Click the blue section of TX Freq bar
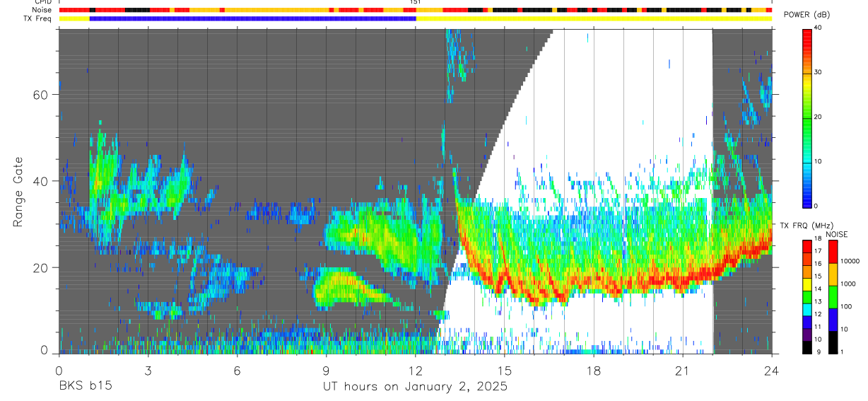This screenshot has width=868, height=401. pos(253,18)
